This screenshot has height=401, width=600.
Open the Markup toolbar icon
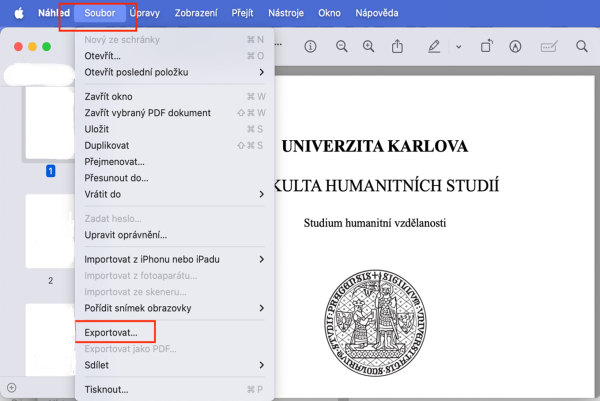pos(515,47)
